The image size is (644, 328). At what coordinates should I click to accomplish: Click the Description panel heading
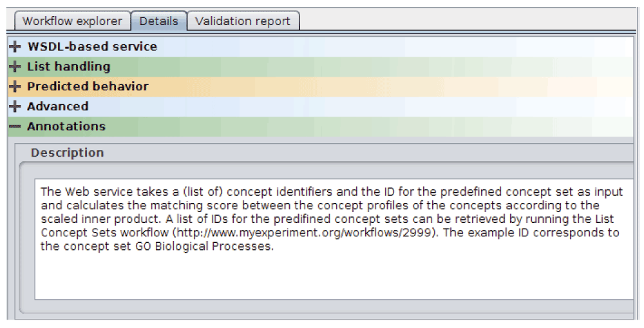click(x=67, y=153)
